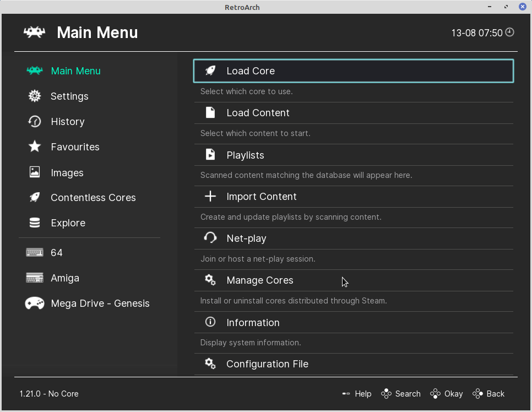Click the Okay label in footer
Screen dimensions: 532x412
(454, 394)
